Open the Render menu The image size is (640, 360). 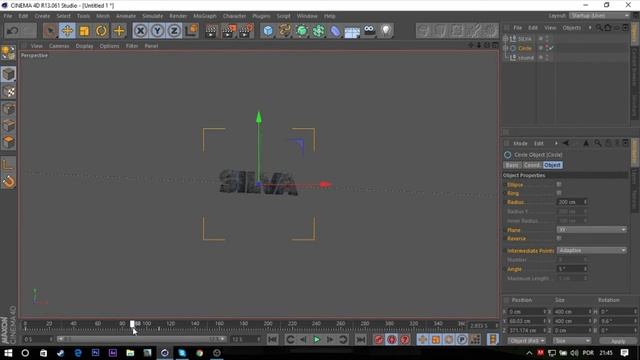point(178,16)
